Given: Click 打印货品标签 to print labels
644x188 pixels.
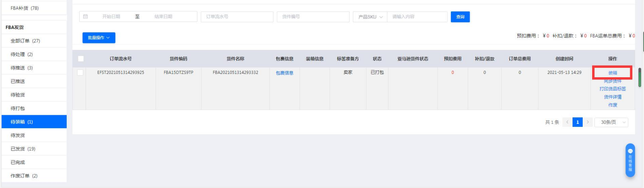Looking at the screenshot, I should pos(612,89).
